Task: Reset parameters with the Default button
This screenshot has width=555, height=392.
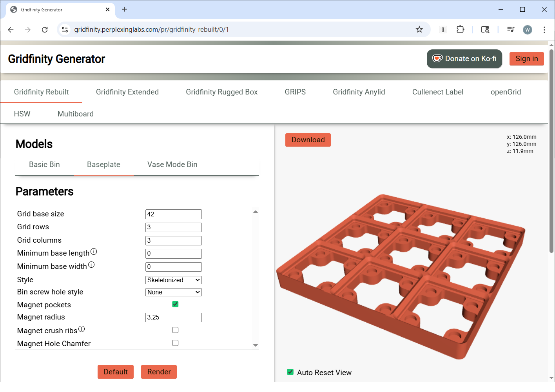Action: 116,372
